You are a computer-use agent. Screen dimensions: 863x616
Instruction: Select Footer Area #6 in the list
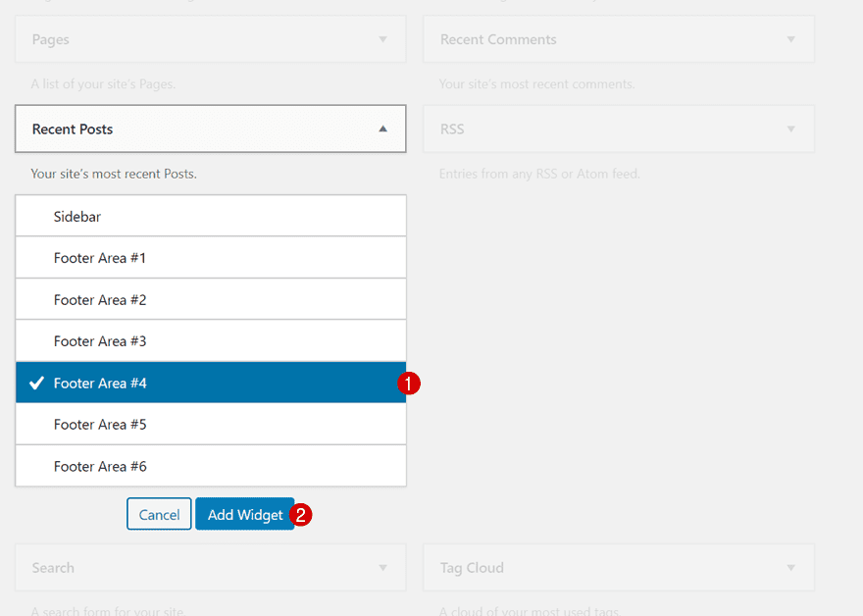(210, 466)
